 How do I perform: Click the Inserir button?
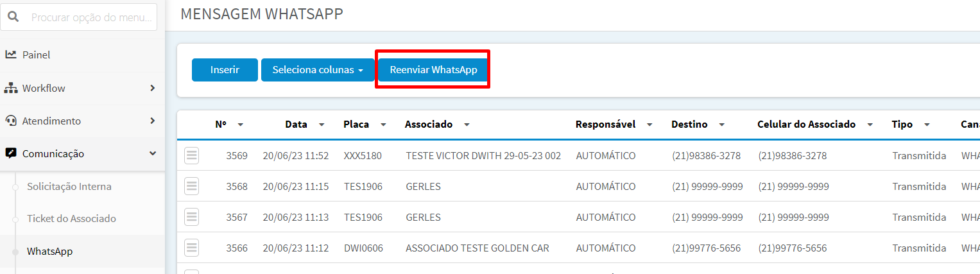tap(225, 70)
